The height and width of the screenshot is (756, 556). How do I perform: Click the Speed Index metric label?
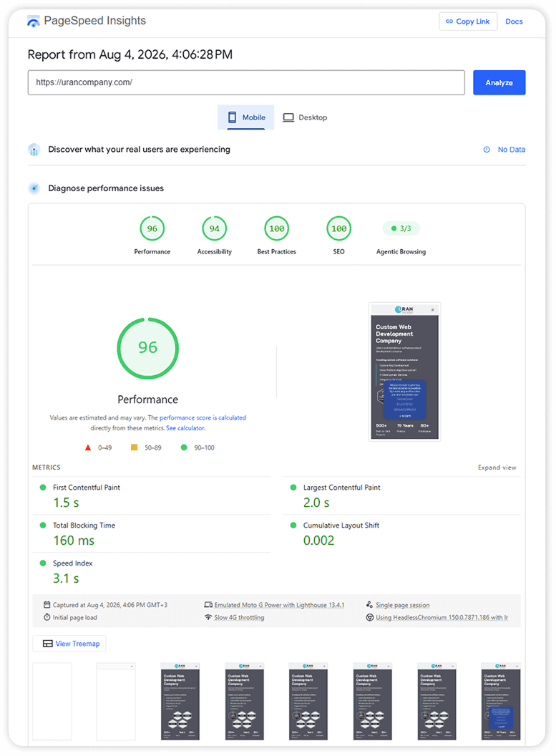click(73, 563)
